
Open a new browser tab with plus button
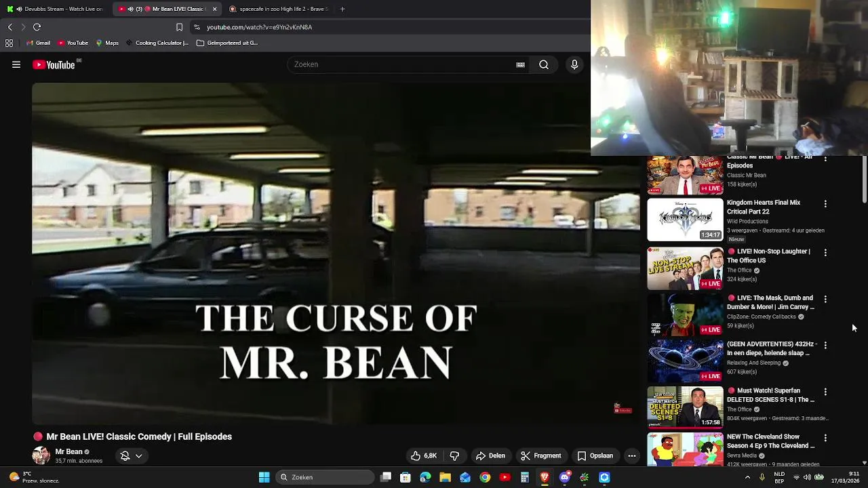click(x=342, y=9)
